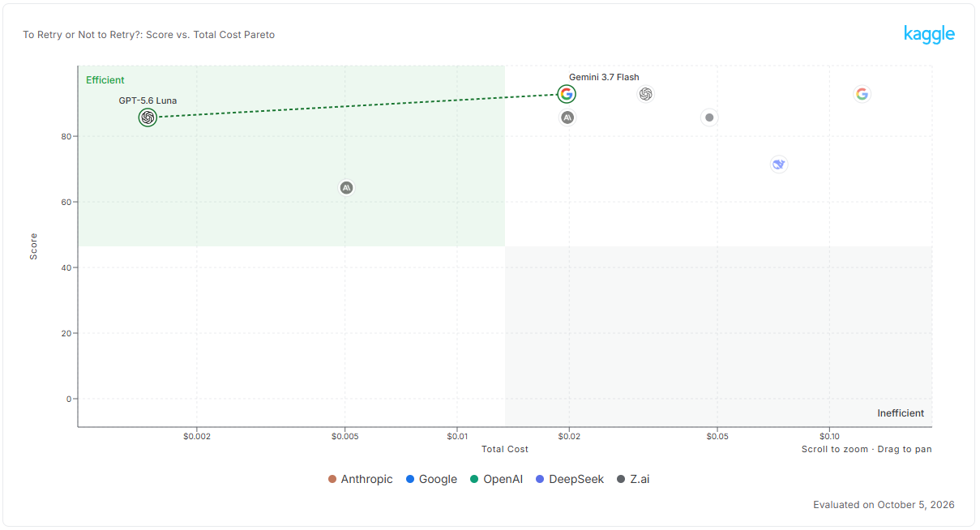This screenshot has height=530, width=980.
Task: Click the "Evaluated on October 5, 2026" text
Action: 884,504
